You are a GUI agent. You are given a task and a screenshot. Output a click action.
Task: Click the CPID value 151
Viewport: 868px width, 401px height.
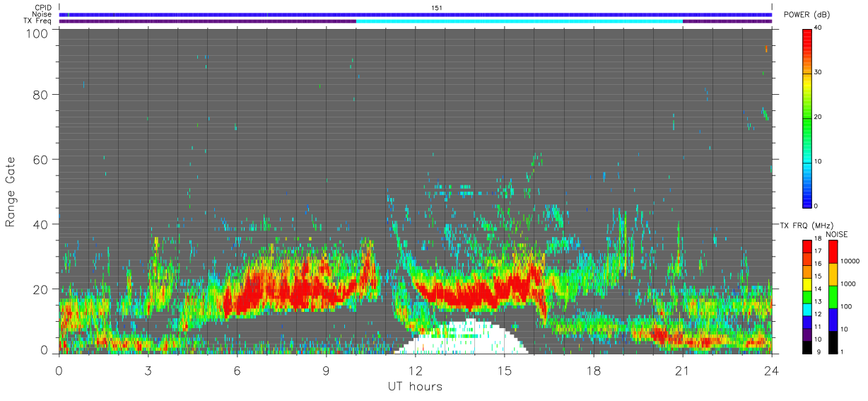[437, 8]
